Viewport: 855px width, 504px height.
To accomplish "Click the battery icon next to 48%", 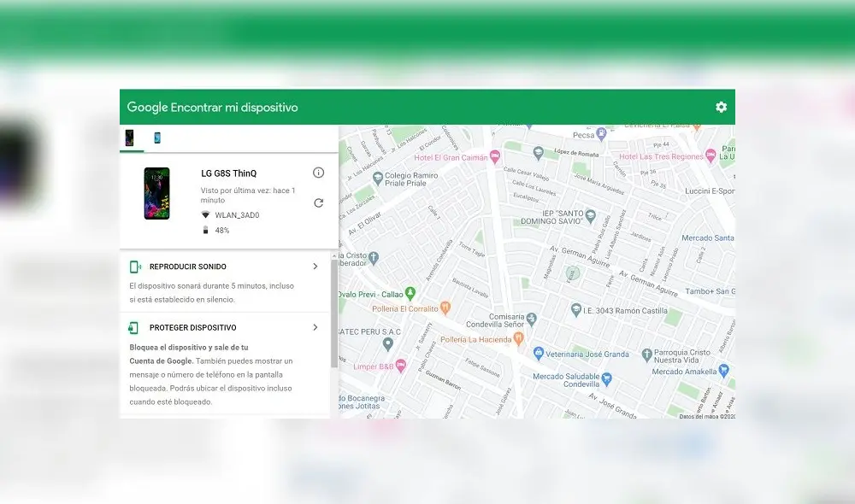I will [205, 230].
